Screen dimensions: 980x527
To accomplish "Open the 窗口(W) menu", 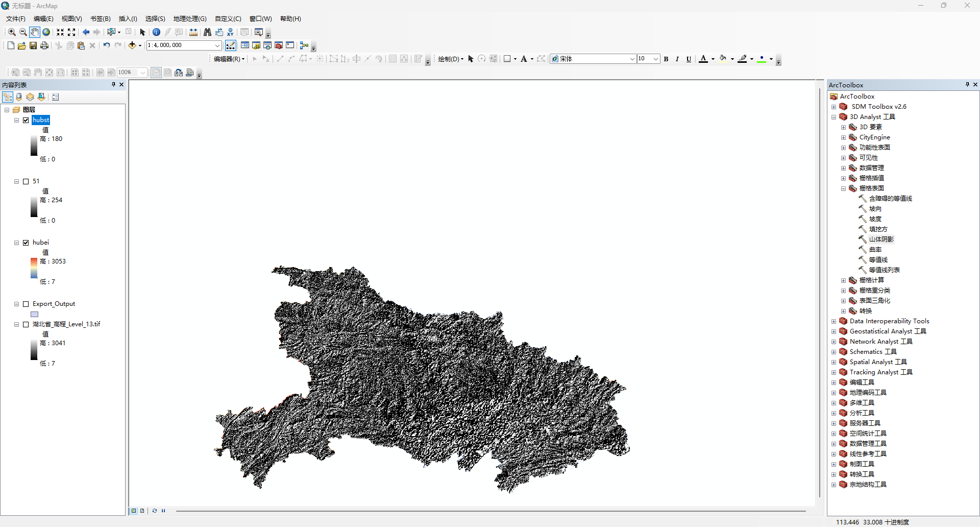I will click(x=260, y=19).
